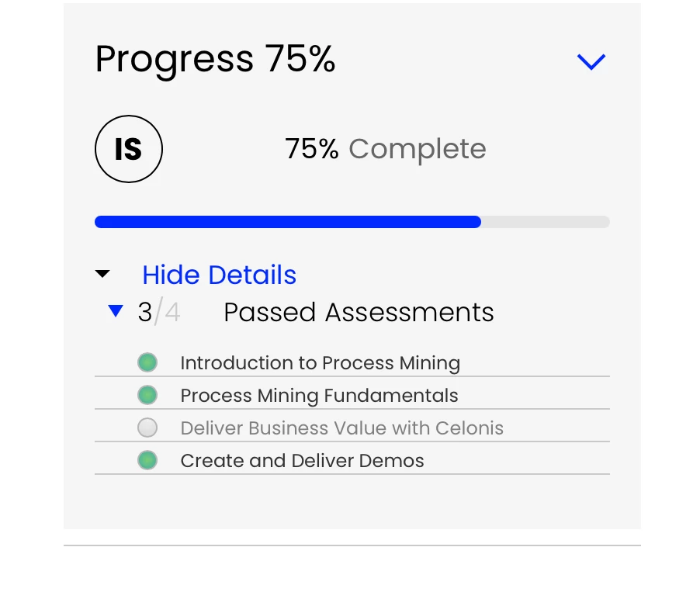Open Deliver Business Value with Celonis
This screenshot has height=599, width=700.
pos(341,428)
